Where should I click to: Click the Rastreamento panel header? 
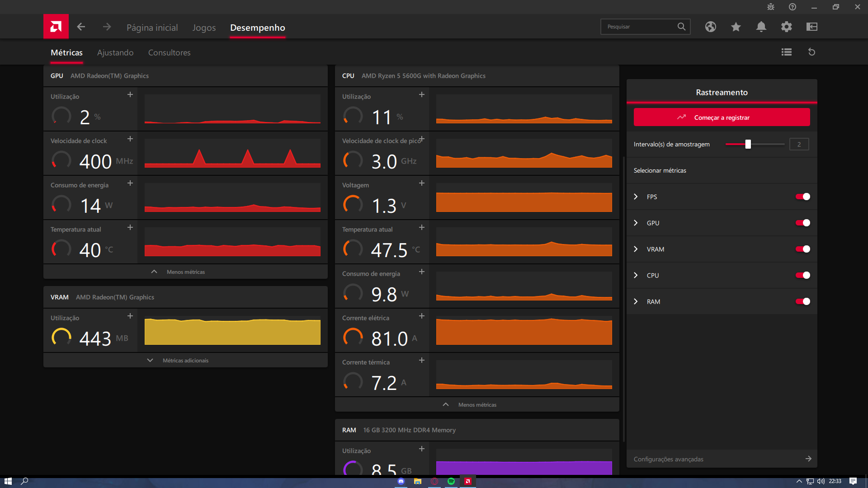722,92
